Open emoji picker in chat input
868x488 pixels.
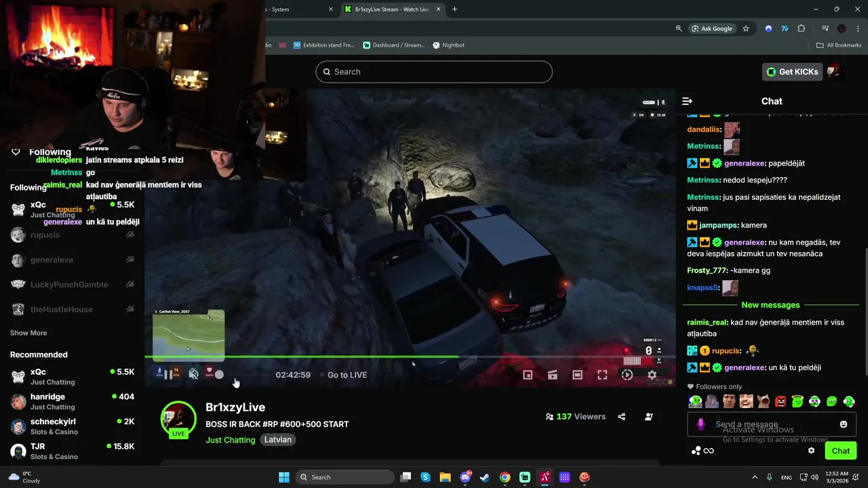(x=844, y=424)
